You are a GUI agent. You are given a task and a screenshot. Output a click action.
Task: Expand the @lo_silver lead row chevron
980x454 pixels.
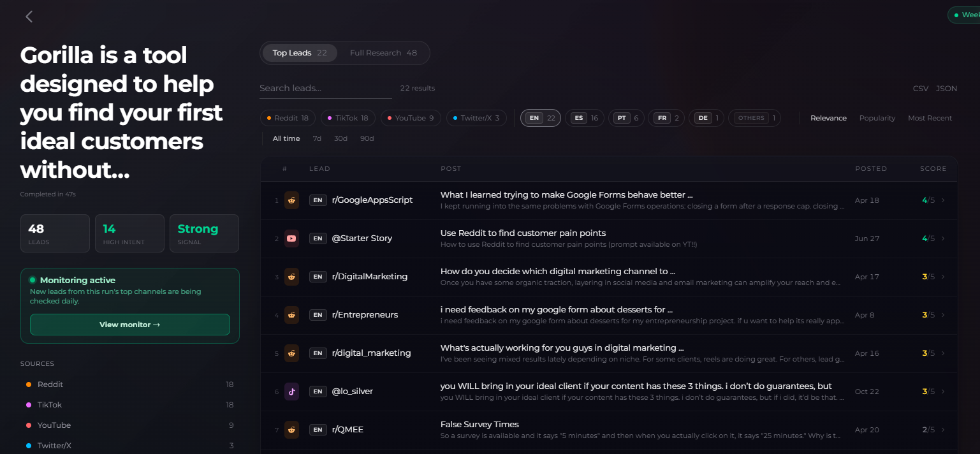[x=943, y=392]
